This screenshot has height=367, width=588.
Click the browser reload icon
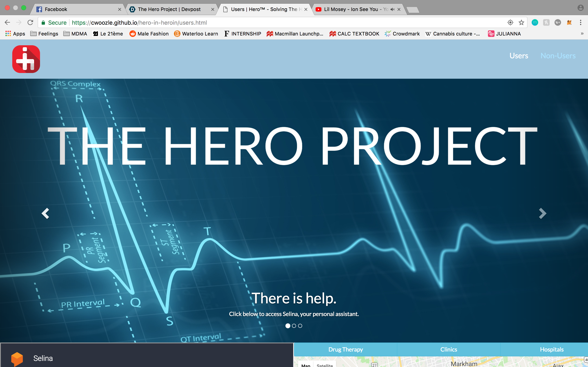pos(30,23)
